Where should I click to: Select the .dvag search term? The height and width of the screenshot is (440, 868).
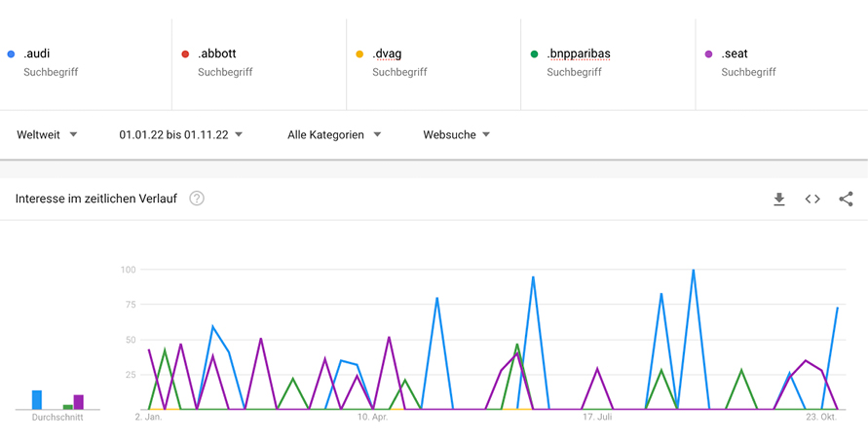[387, 54]
